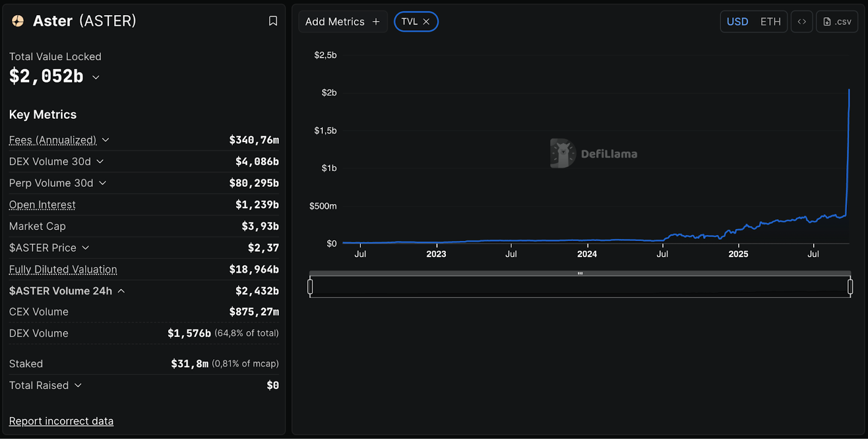Viewport: 868px width, 439px height.
Task: Expand the Perp Volume 30d row
Action: (103, 183)
